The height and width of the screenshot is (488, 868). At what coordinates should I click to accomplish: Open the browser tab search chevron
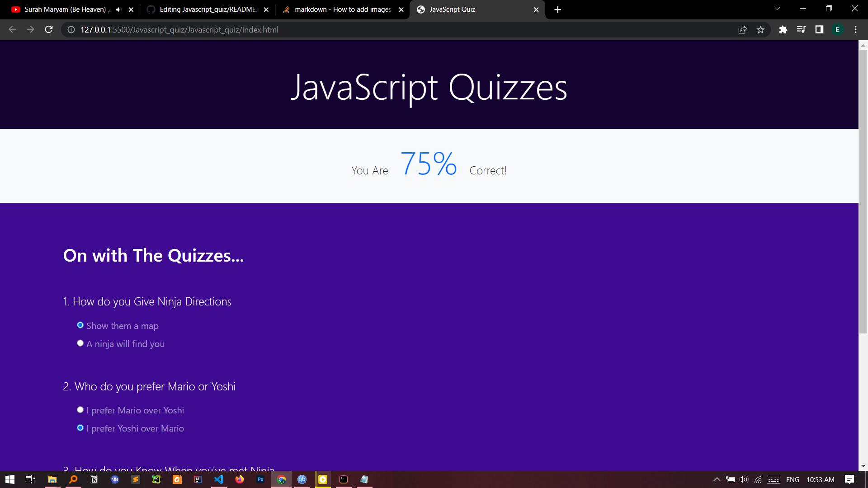(x=777, y=8)
